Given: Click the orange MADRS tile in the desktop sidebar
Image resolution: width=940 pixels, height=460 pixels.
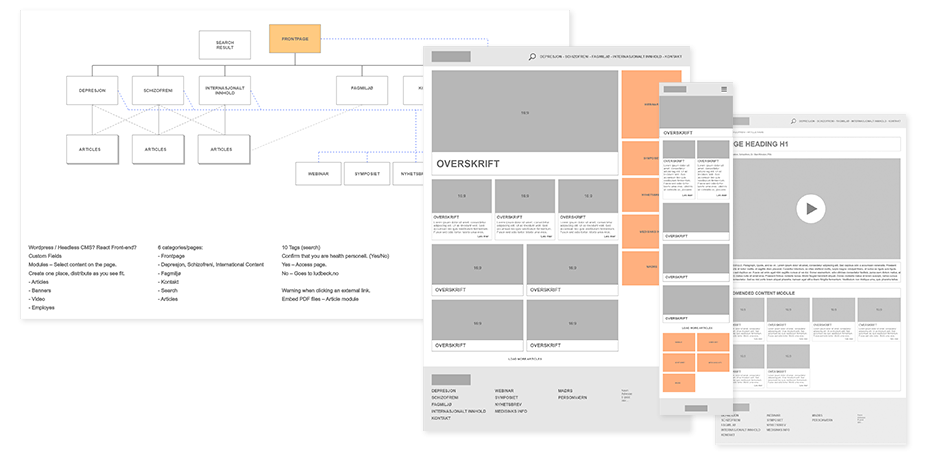Looking at the screenshot, I should click(640, 268).
